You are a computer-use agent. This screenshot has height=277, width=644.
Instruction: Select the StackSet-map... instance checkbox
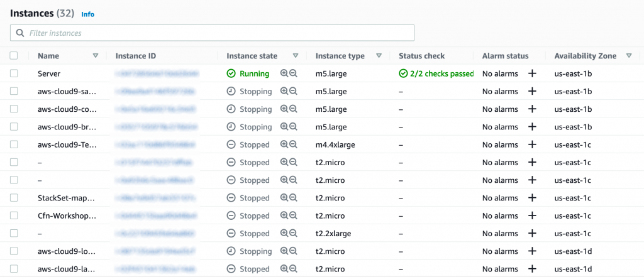(14, 198)
